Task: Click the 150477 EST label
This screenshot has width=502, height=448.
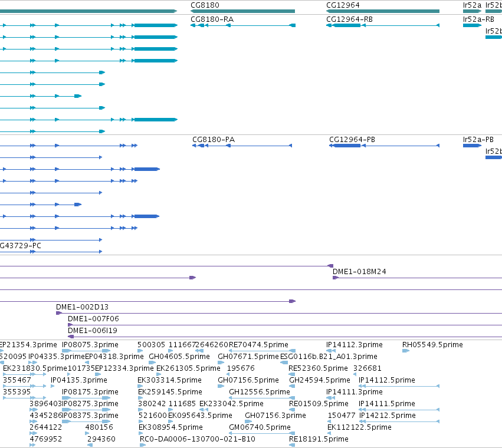Action: click(x=342, y=416)
